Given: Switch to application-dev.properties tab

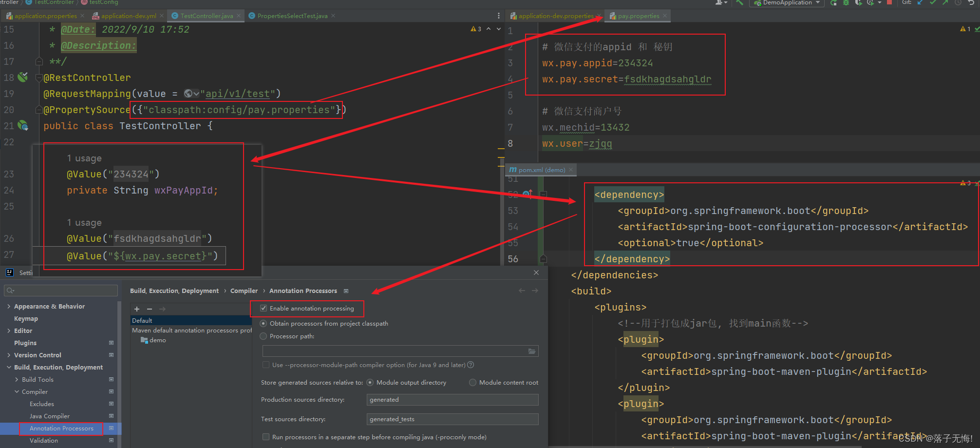Looking at the screenshot, I should tap(556, 16).
